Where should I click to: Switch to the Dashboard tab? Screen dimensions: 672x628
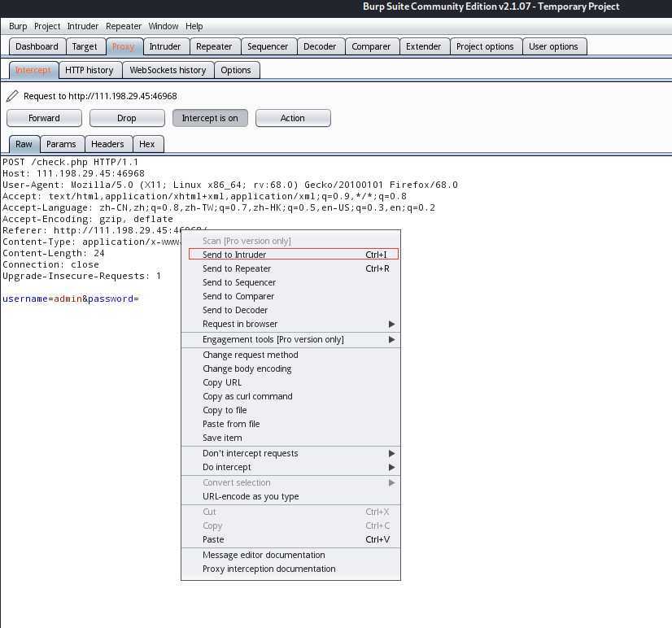(37, 46)
